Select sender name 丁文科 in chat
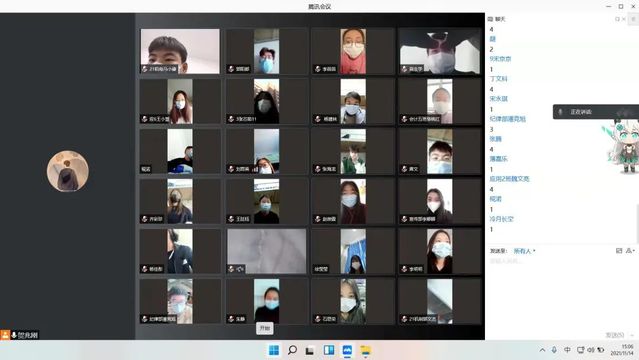 [x=498, y=79]
